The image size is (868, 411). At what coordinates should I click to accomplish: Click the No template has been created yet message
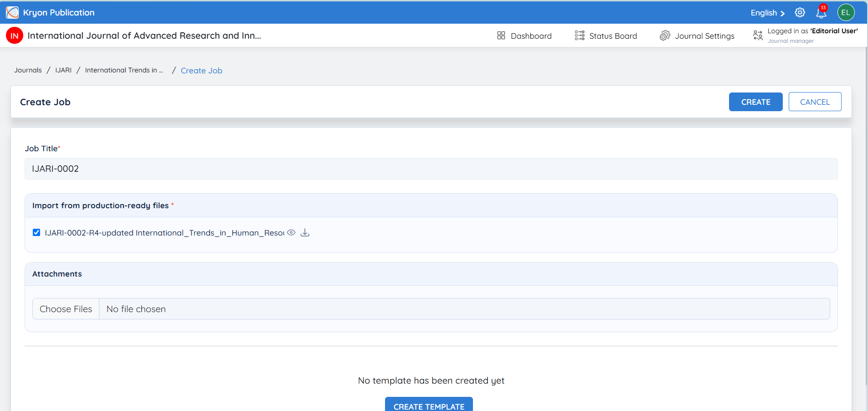click(431, 380)
